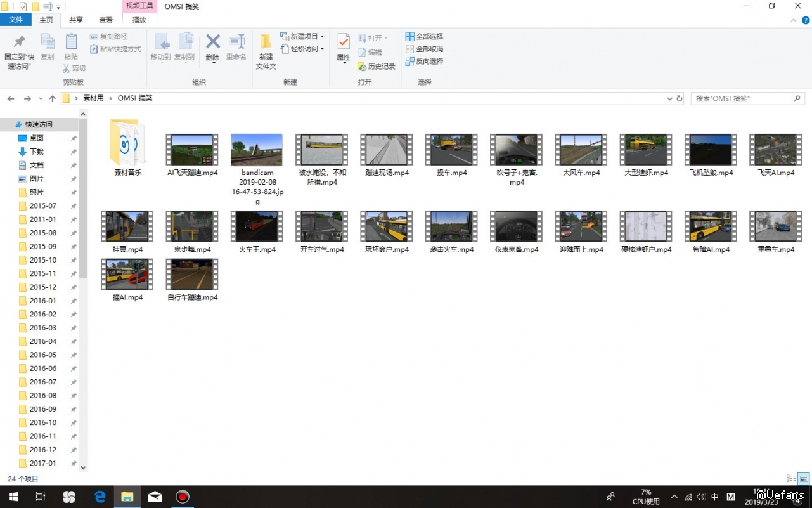Switch to the Share (共享) tab

(76, 20)
